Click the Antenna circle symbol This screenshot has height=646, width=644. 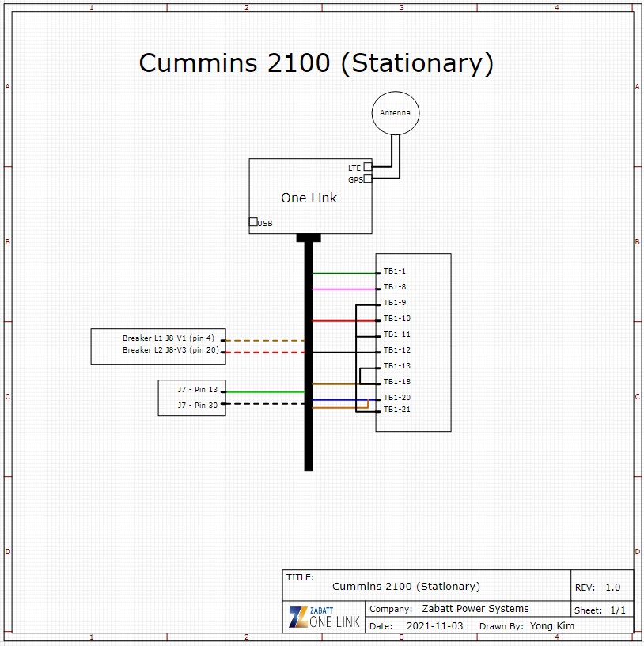pyautogui.click(x=396, y=113)
